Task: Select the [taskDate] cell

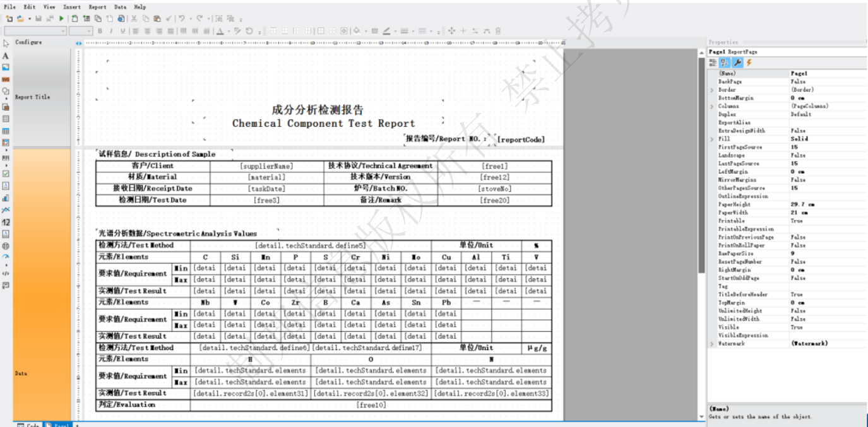Action: click(x=267, y=189)
